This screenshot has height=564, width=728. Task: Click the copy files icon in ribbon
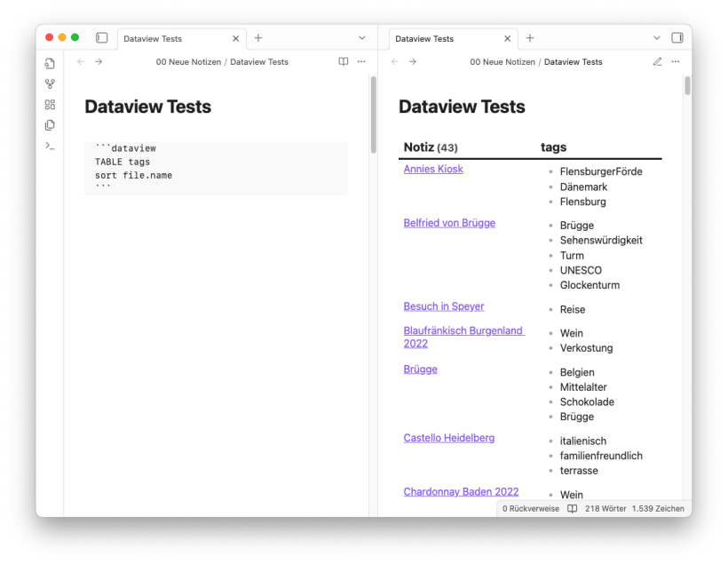point(50,125)
